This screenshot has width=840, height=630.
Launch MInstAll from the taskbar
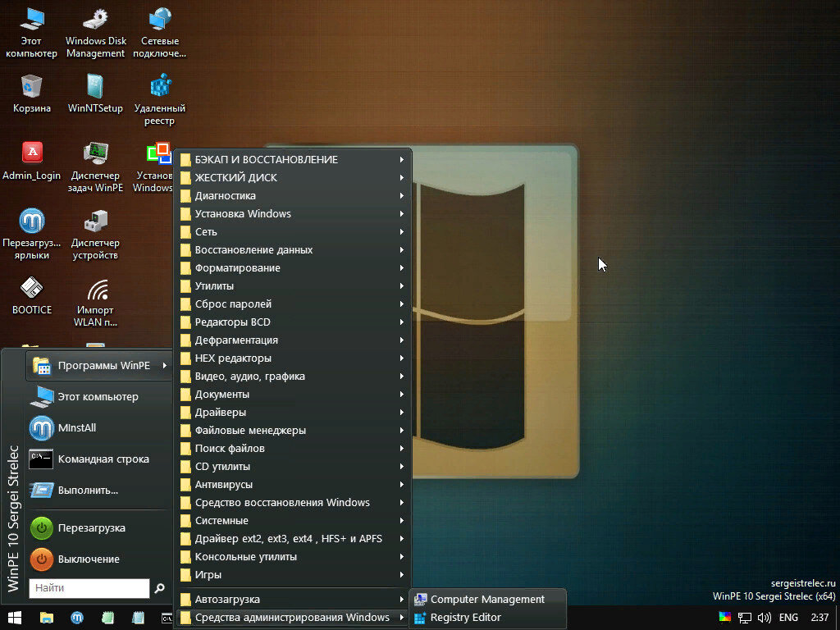coord(77,618)
